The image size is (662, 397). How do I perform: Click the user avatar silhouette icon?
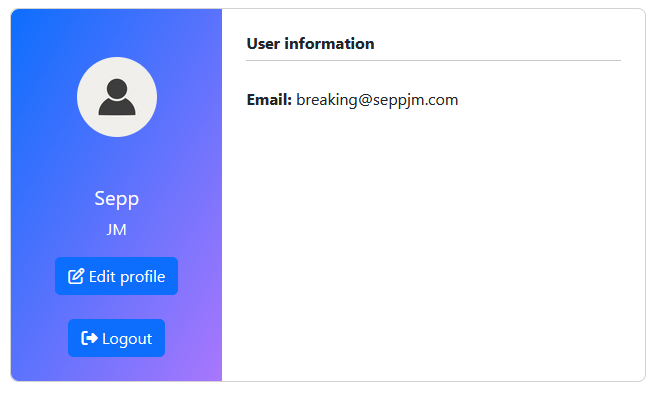click(117, 97)
